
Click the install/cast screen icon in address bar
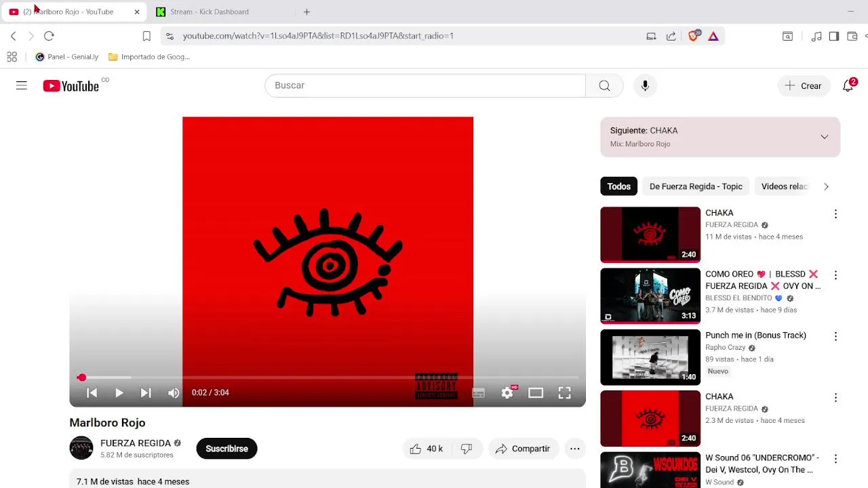click(651, 36)
